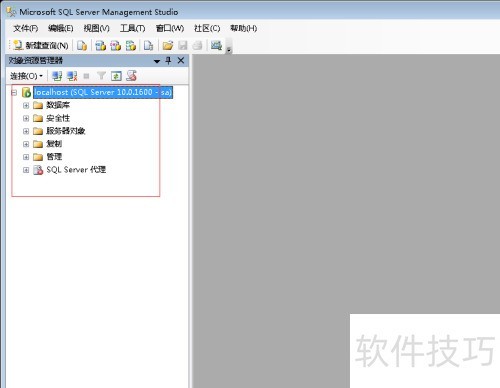The height and width of the screenshot is (388, 500).
Task: Click the server icon beside localhost
Action: (x=26, y=93)
